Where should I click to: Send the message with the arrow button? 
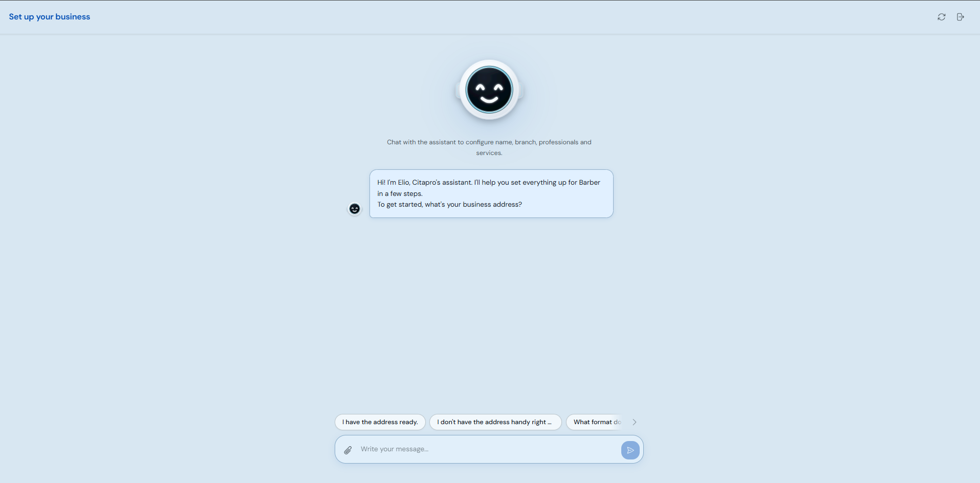630,450
